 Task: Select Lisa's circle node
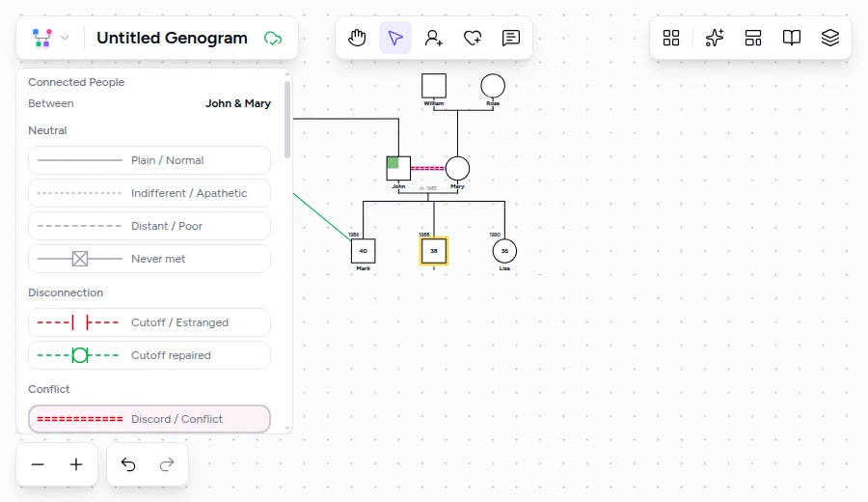[x=504, y=251]
